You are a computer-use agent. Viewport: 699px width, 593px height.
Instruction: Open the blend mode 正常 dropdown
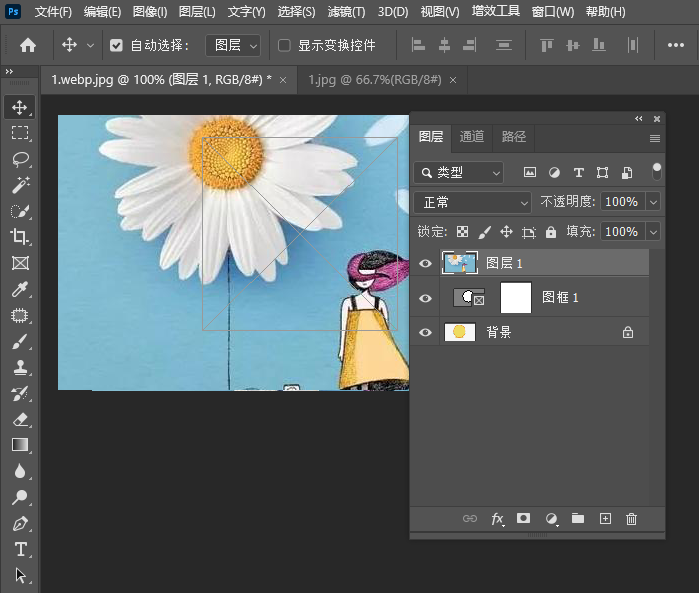472,202
